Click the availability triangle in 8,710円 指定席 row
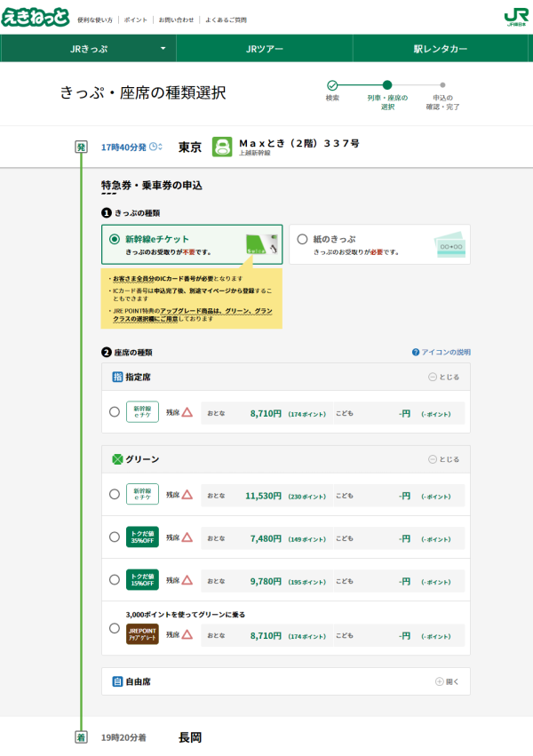Screen dimensions: 533x756 click(187, 412)
